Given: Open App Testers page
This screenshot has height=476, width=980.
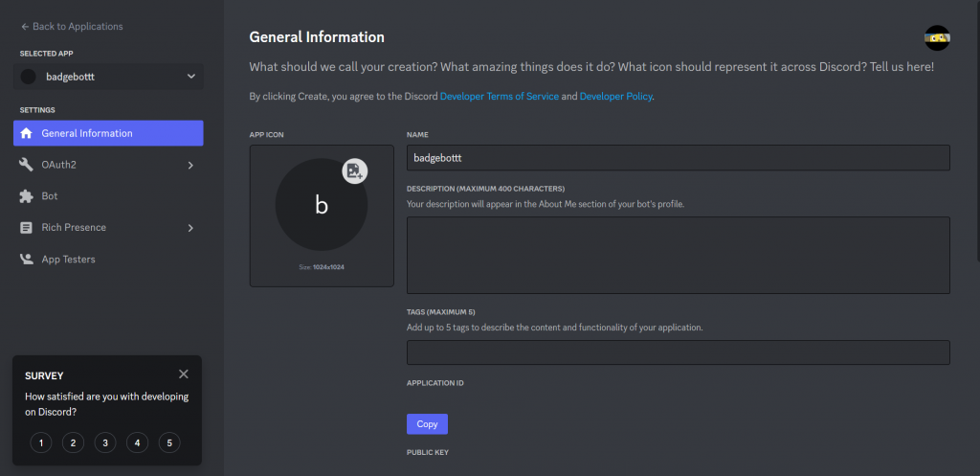Looking at the screenshot, I should [108, 259].
